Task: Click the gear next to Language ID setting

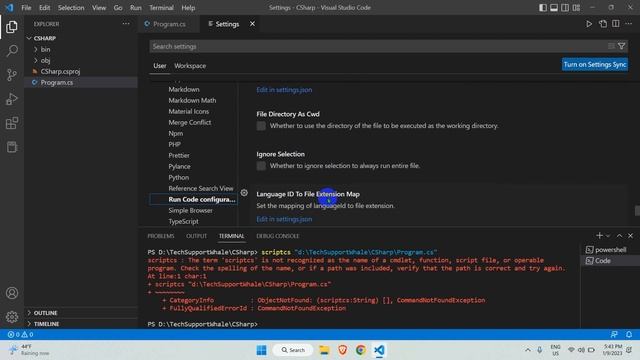Action: click(244, 193)
